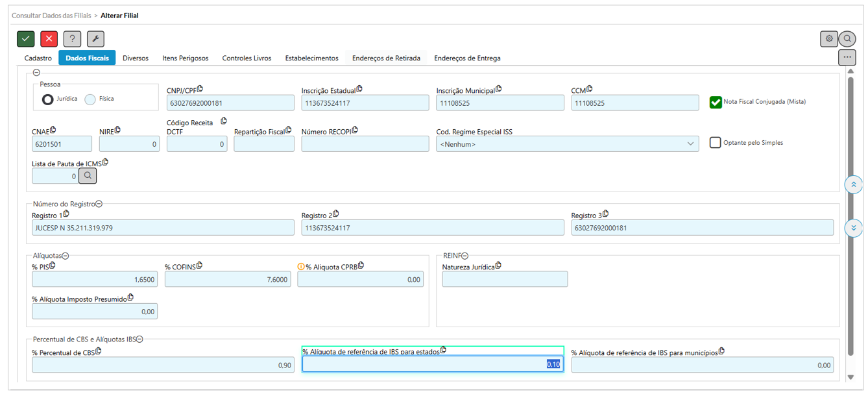
Task: Click the Natureza Jurídica input field
Action: click(505, 279)
